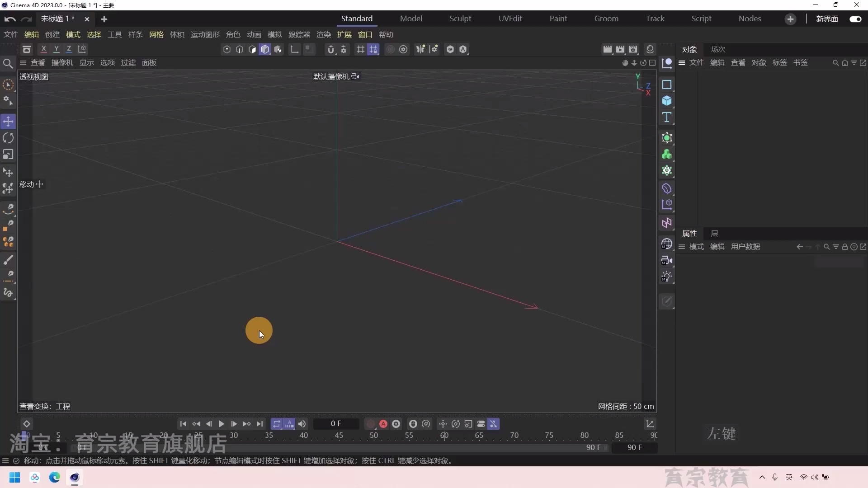Image resolution: width=868 pixels, height=488 pixels.
Task: Click the Spline primitive icon in right sidebar
Action: click(x=667, y=84)
